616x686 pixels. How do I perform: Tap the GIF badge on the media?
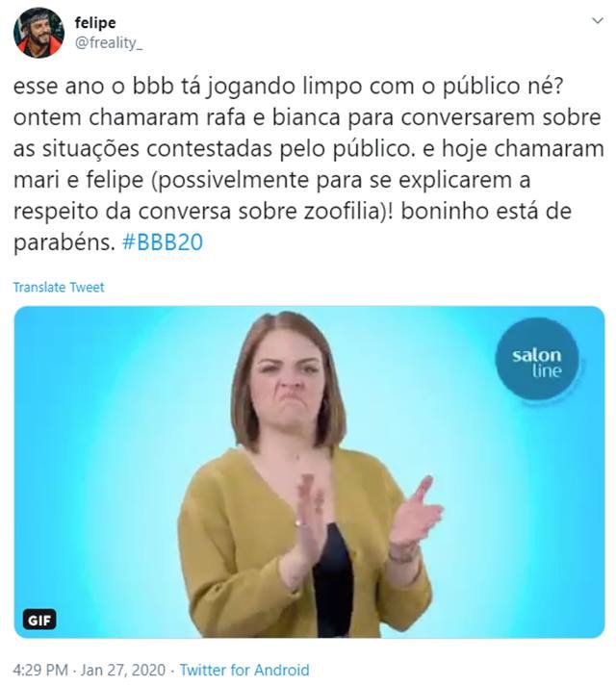coord(38,620)
